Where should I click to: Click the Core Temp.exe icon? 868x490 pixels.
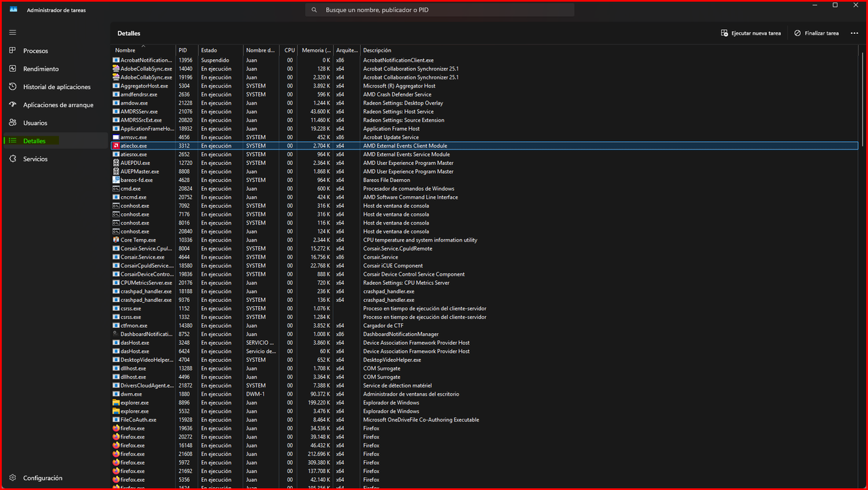click(x=116, y=240)
